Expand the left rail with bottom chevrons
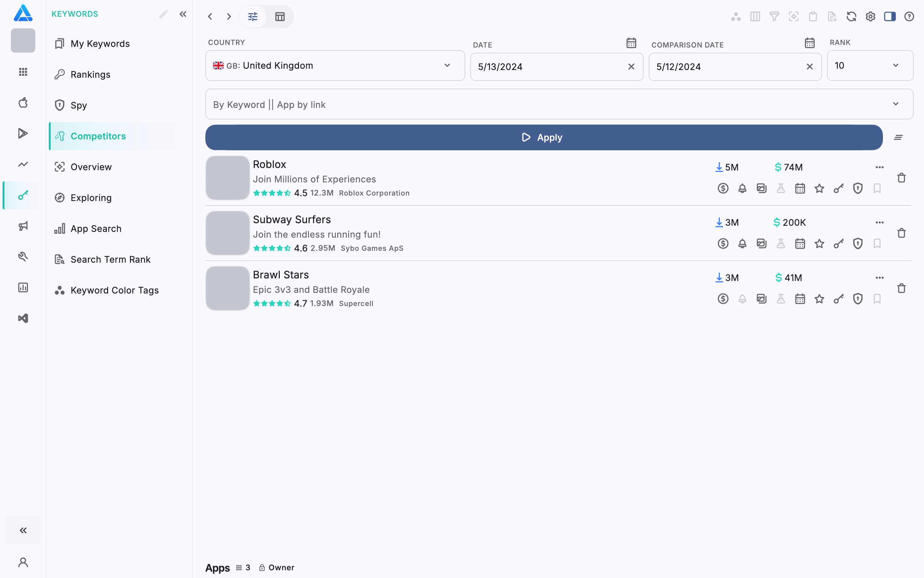 [x=23, y=530]
